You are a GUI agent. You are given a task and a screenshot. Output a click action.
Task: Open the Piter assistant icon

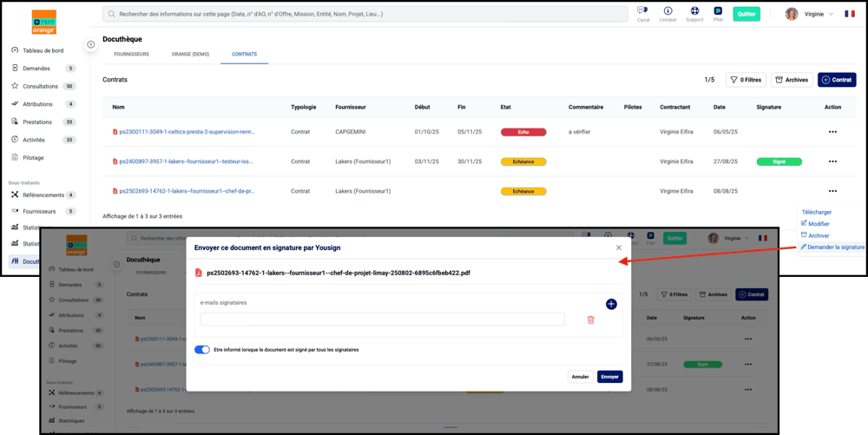coord(718,11)
